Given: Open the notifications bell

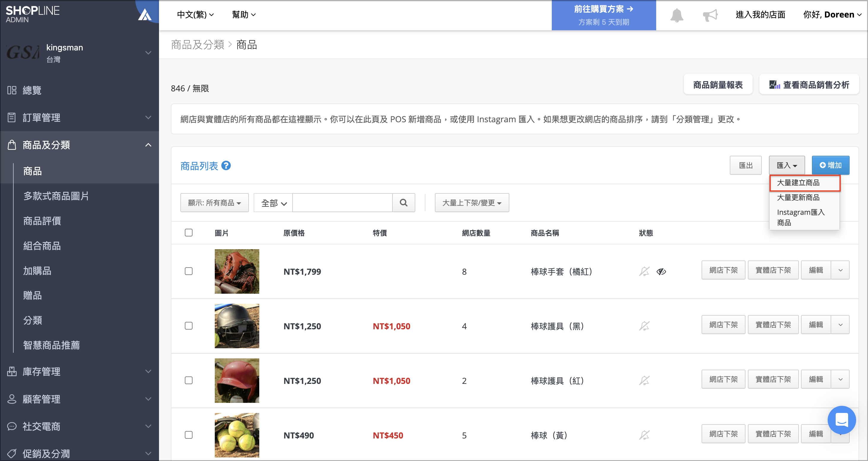Looking at the screenshot, I should 677,15.
